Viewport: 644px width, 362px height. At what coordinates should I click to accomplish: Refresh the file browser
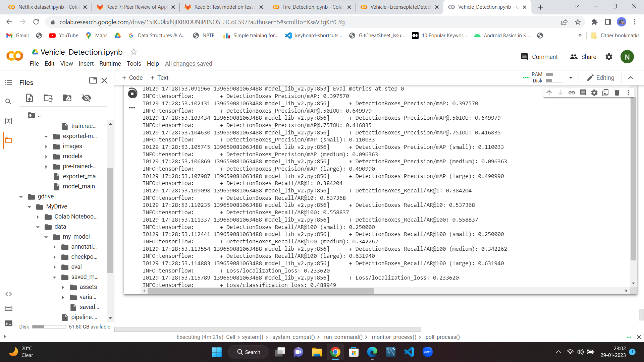48,98
